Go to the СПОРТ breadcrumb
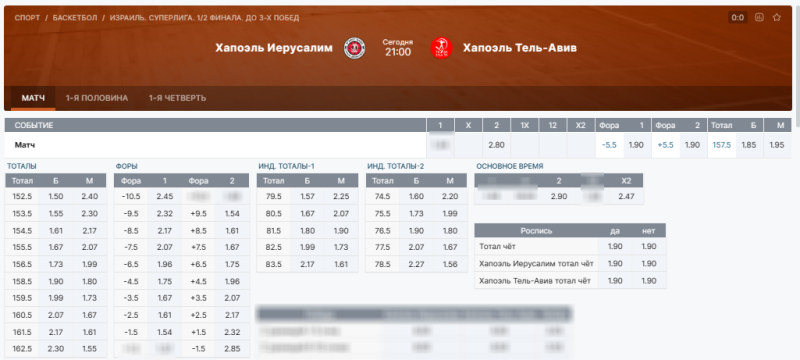The image size is (800, 360). [27, 18]
